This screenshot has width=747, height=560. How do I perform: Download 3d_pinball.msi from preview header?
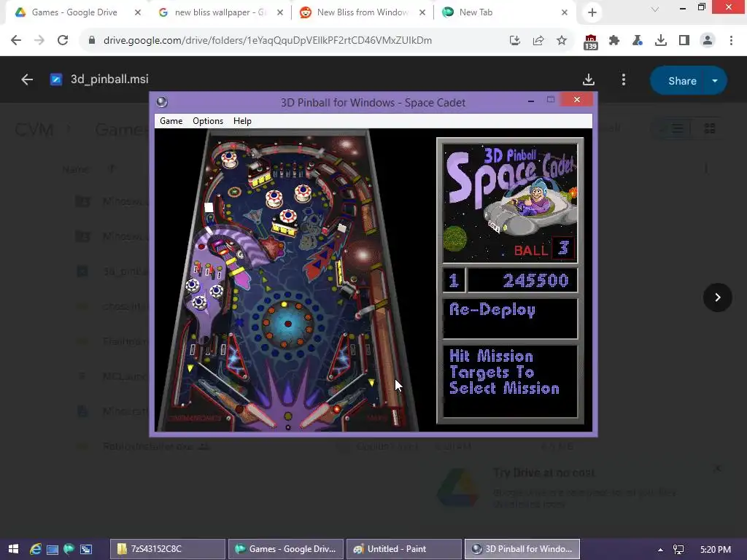(589, 79)
